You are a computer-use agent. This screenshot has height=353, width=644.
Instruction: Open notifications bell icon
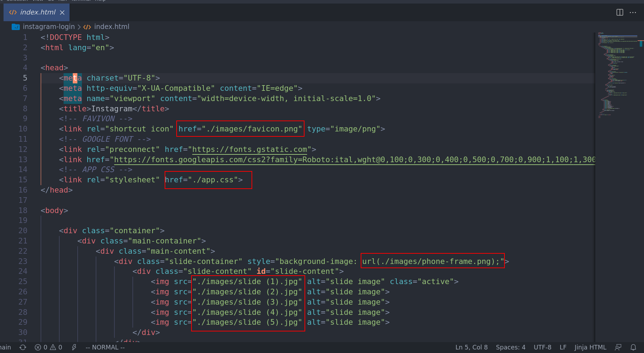[x=633, y=347]
